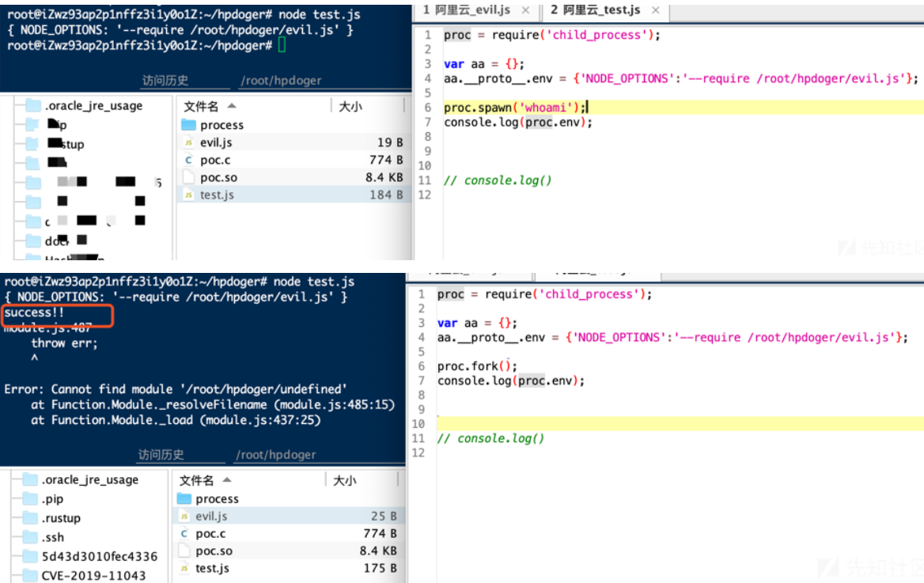Image resolution: width=924 pixels, height=583 pixels.
Task: Click the .rustup folder icon in lower tree
Action: click(30, 518)
